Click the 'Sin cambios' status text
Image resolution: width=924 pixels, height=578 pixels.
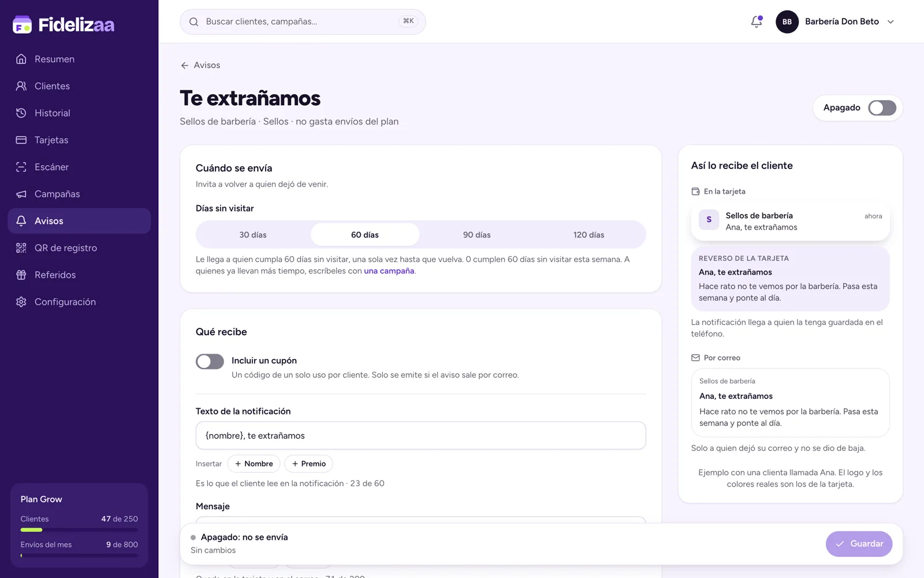coord(213,550)
